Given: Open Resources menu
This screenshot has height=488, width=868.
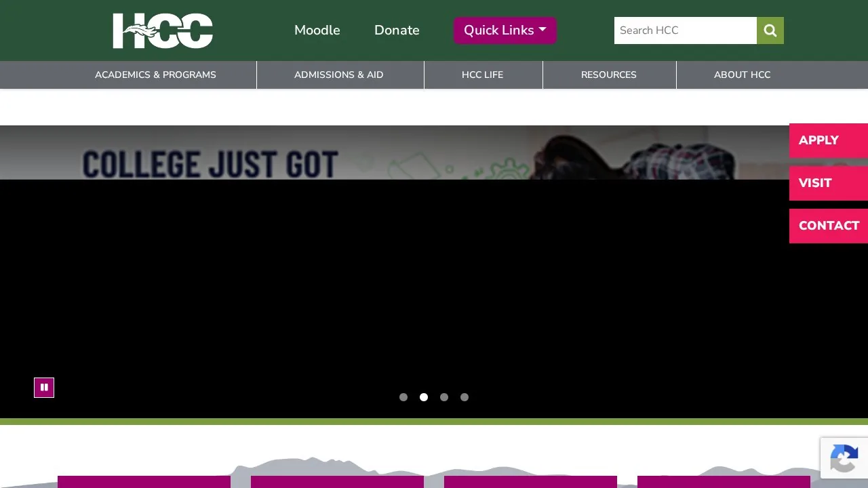Looking at the screenshot, I should pyautogui.click(x=609, y=75).
